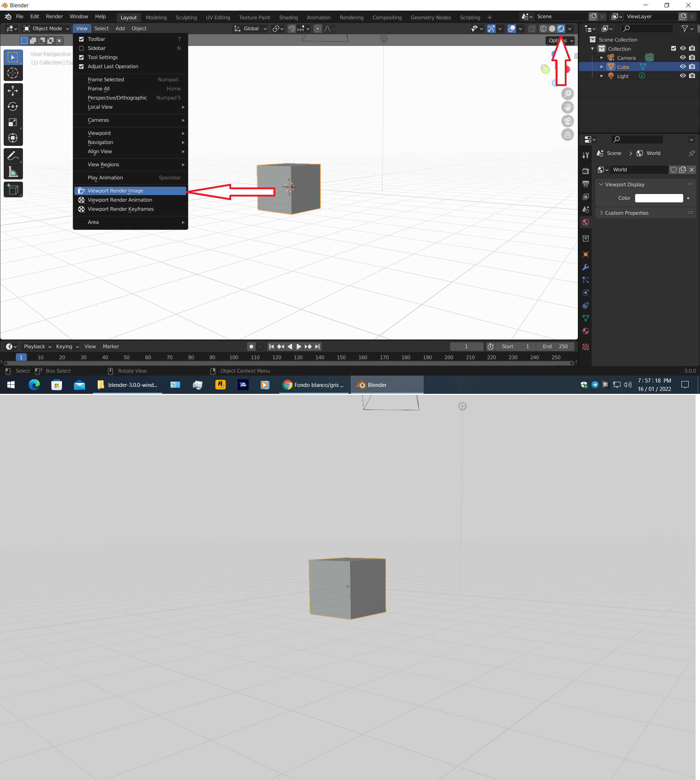Toggle Adjust Last Operation checkbox
This screenshot has height=780, width=700.
coord(82,66)
